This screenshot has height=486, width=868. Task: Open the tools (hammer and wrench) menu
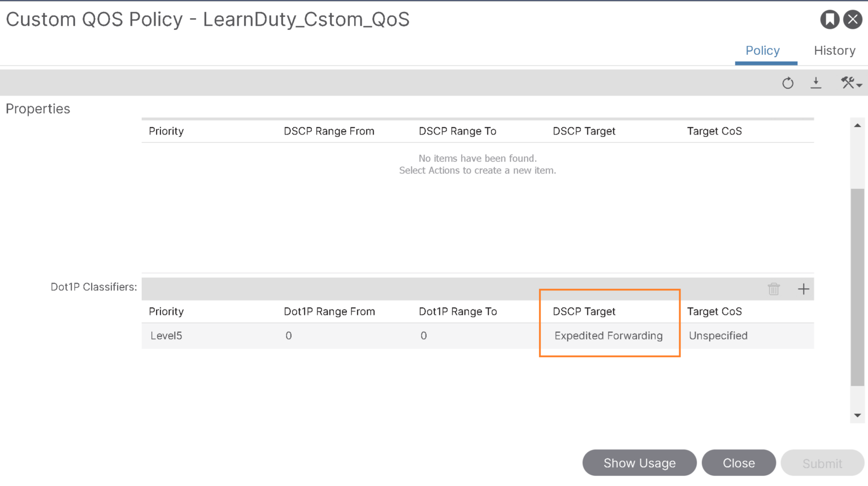pyautogui.click(x=848, y=83)
